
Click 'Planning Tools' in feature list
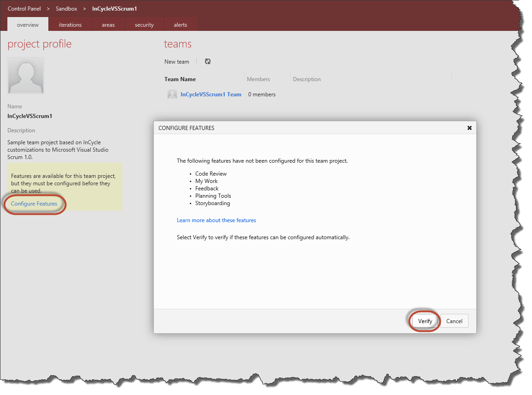pyautogui.click(x=213, y=196)
